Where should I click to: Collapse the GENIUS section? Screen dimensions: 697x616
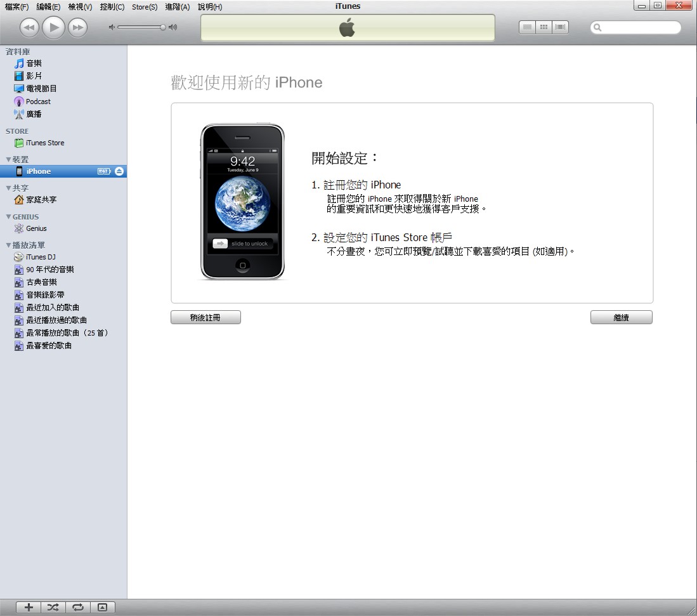[8, 216]
